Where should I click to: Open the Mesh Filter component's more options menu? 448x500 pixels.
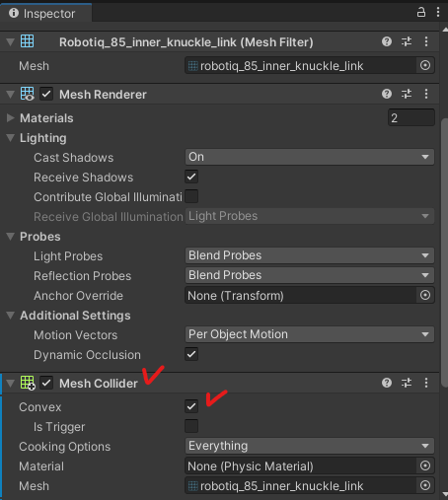(426, 41)
